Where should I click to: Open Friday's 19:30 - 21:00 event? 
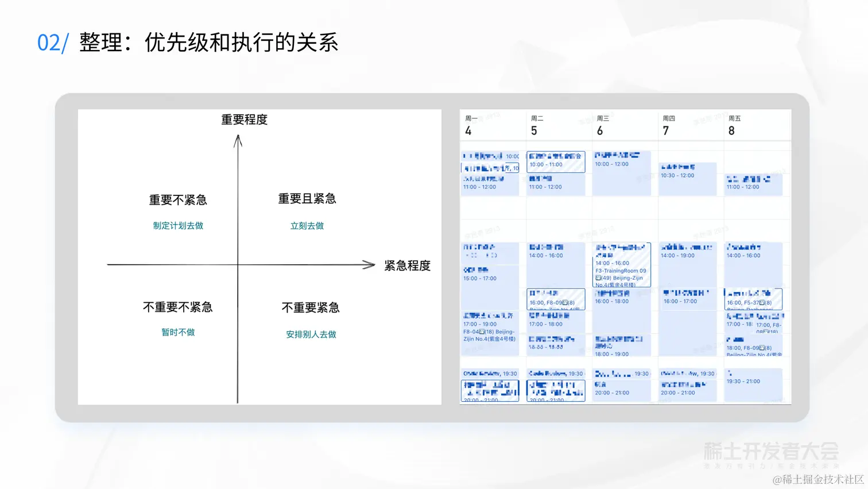click(x=754, y=385)
